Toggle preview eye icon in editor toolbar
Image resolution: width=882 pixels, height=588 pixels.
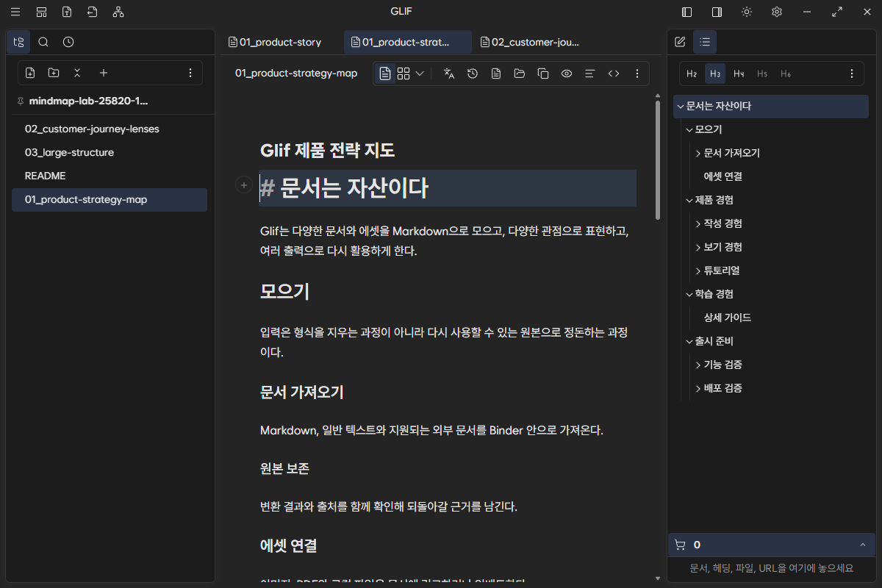(567, 73)
